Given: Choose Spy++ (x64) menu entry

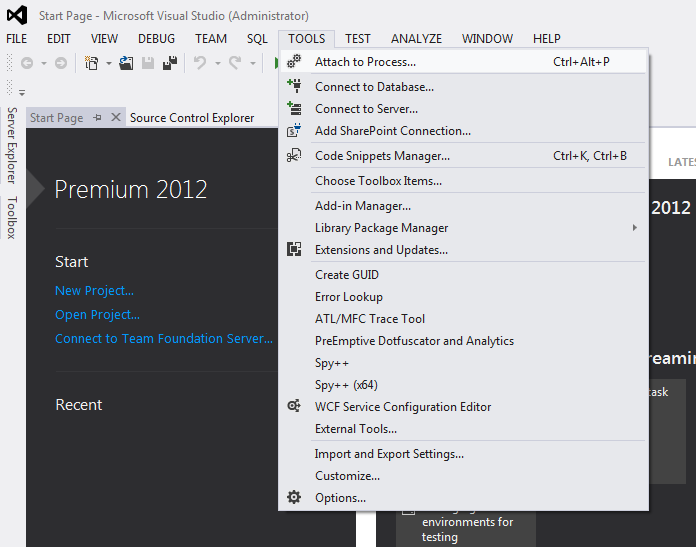Looking at the screenshot, I should click(x=463, y=384).
